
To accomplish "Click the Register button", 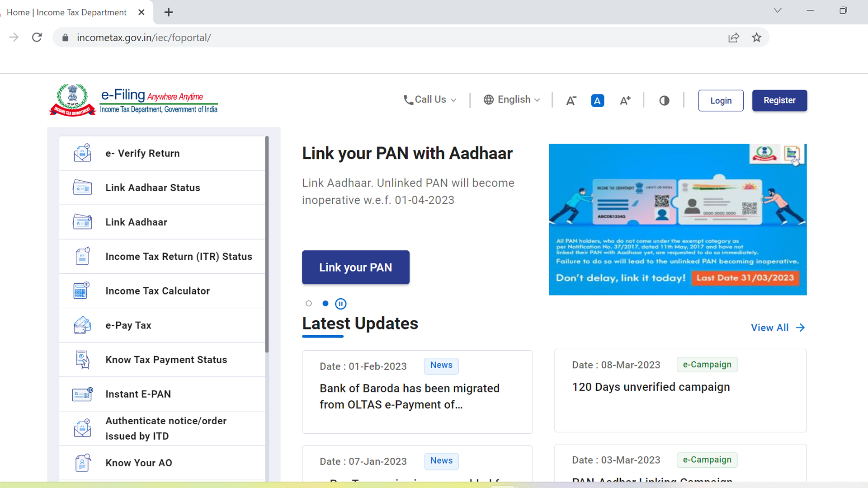I will tap(779, 100).
